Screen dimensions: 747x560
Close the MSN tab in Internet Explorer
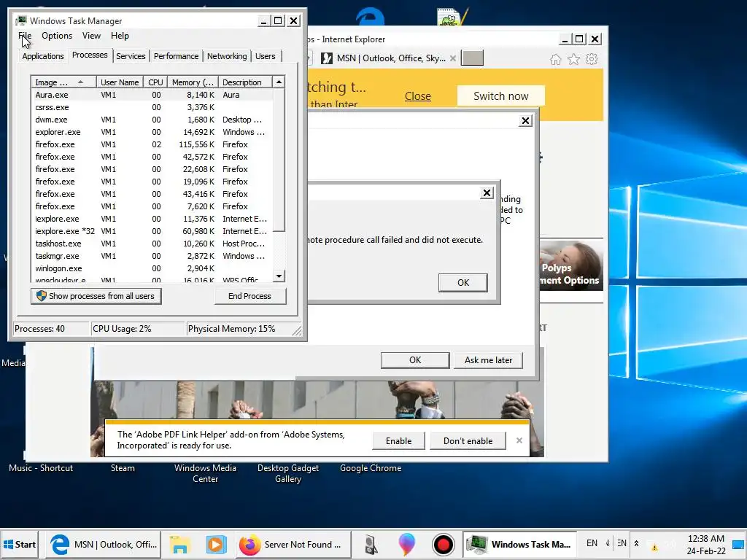tap(452, 58)
